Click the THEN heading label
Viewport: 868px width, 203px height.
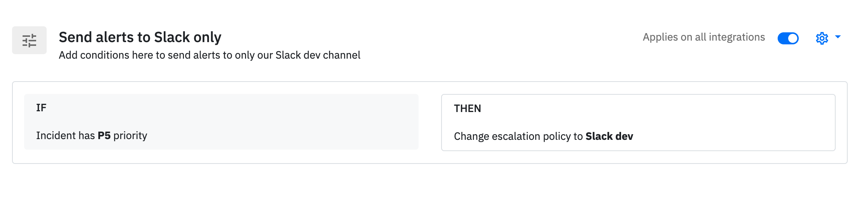468,109
